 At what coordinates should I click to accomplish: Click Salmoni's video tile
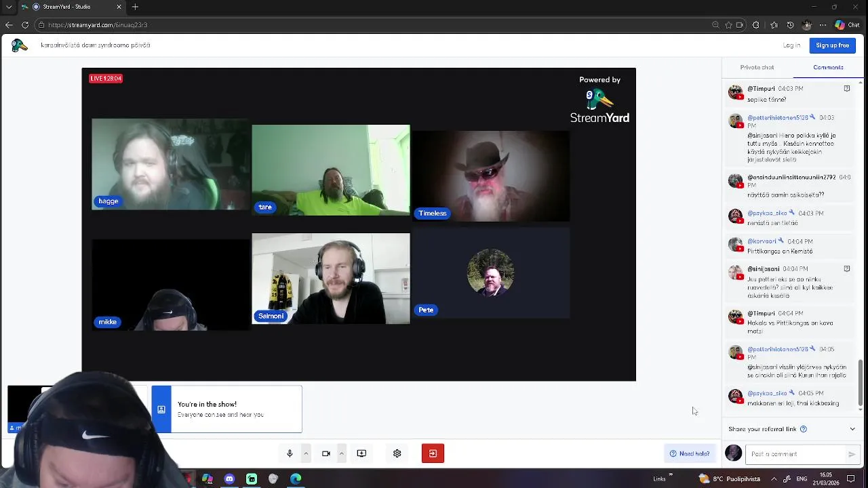click(331, 279)
